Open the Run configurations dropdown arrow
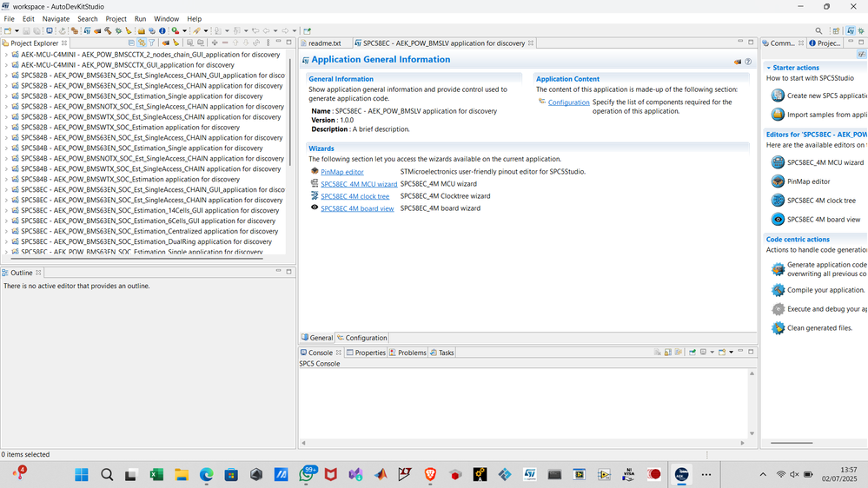The height and width of the screenshot is (488, 868). [x=184, y=31]
